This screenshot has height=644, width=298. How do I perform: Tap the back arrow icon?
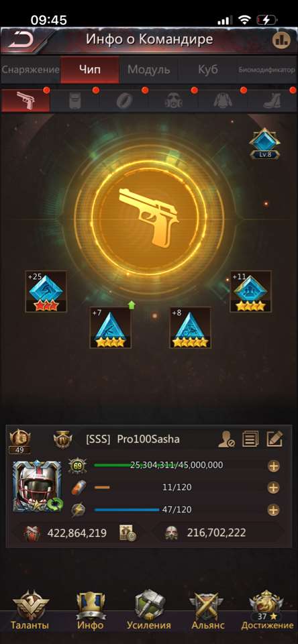point(21,40)
